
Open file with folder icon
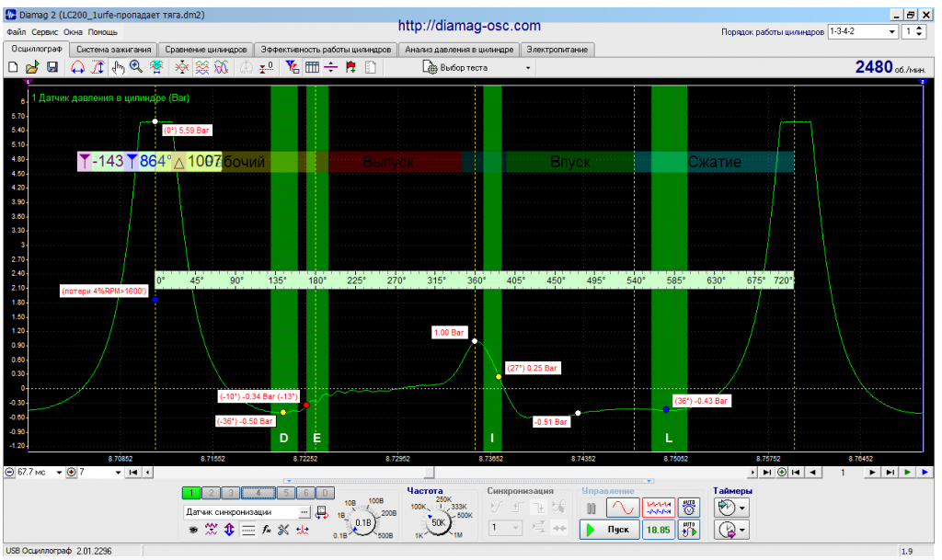click(32, 67)
